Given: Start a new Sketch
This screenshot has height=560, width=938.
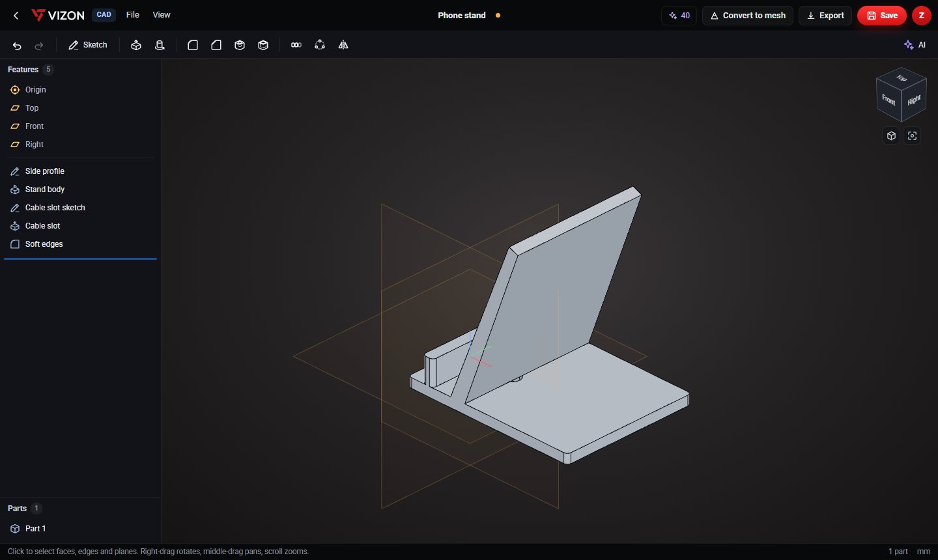Looking at the screenshot, I should coord(88,45).
